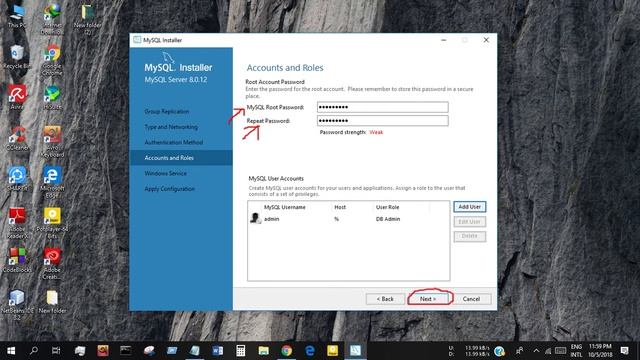Click the Delete user button
This screenshot has width=640, height=360.
coord(469,236)
